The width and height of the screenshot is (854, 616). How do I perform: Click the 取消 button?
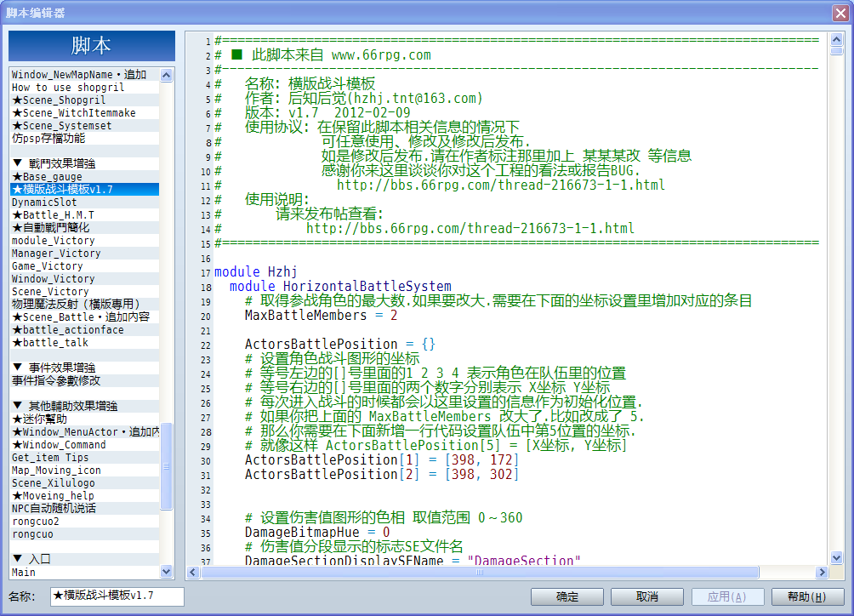(x=647, y=597)
